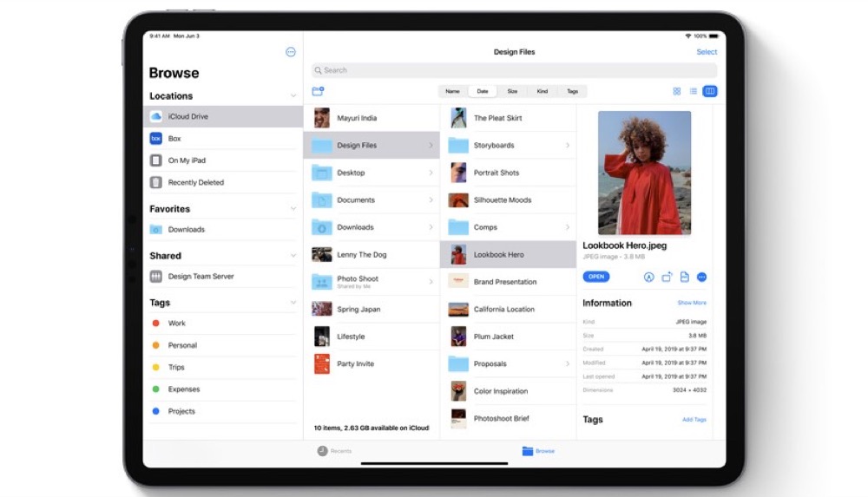The width and height of the screenshot is (868, 497).
Task: Click Show More in Information
Action: point(692,303)
